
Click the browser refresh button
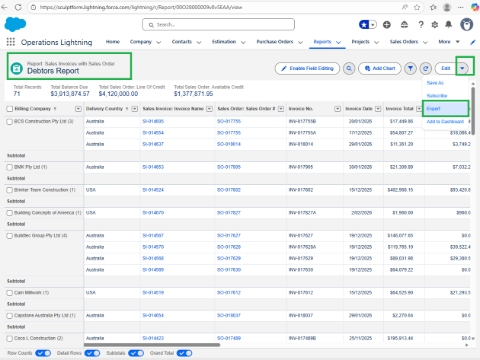pos(18,7)
